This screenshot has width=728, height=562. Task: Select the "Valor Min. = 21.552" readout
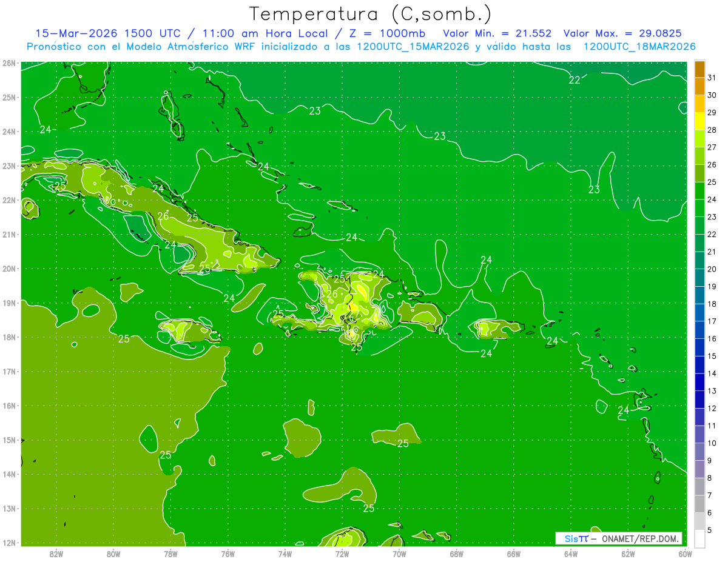click(497, 33)
